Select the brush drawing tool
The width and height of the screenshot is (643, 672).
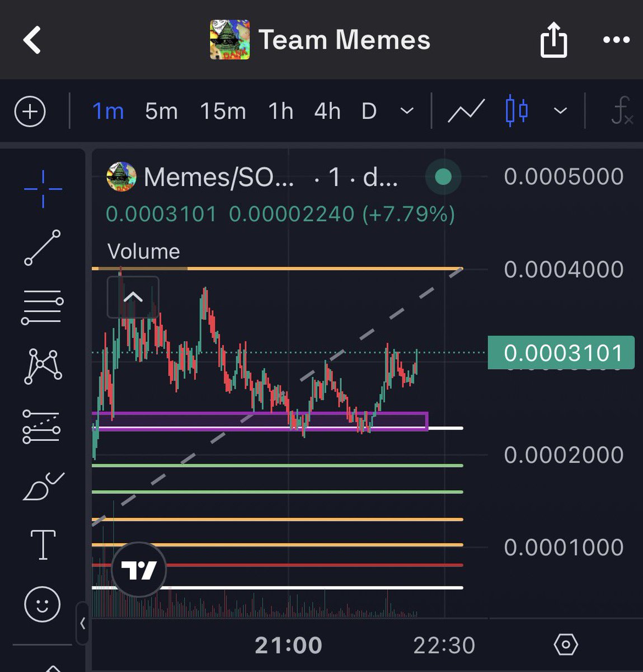pyautogui.click(x=43, y=486)
